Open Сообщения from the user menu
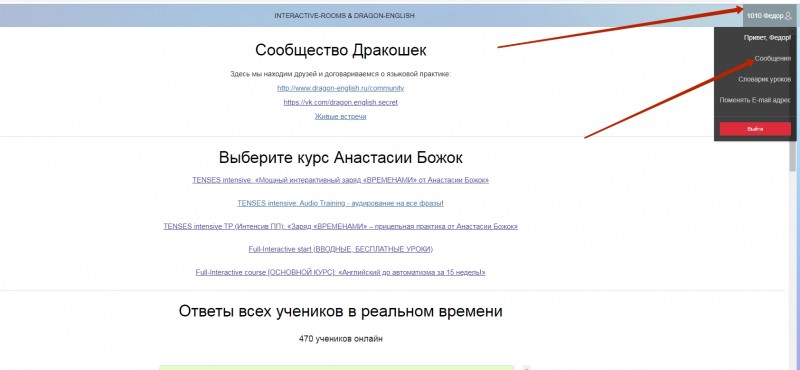 pos(773,59)
